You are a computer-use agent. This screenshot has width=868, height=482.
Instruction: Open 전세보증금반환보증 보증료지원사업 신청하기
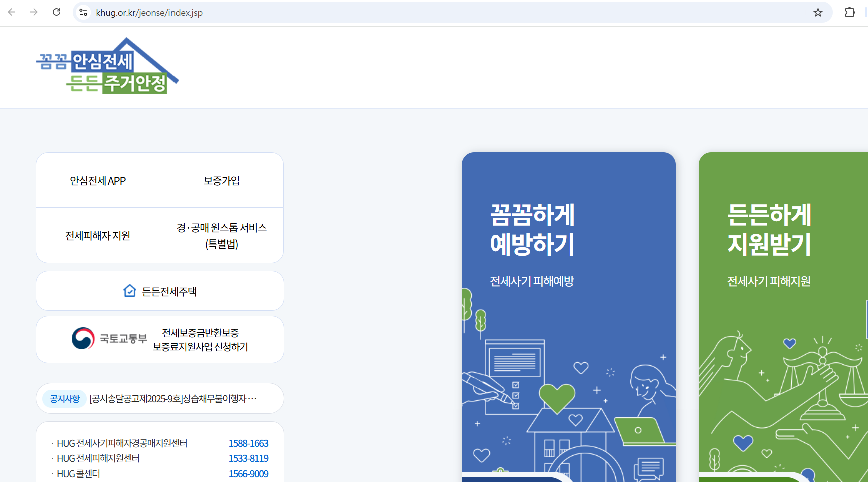tap(200, 339)
